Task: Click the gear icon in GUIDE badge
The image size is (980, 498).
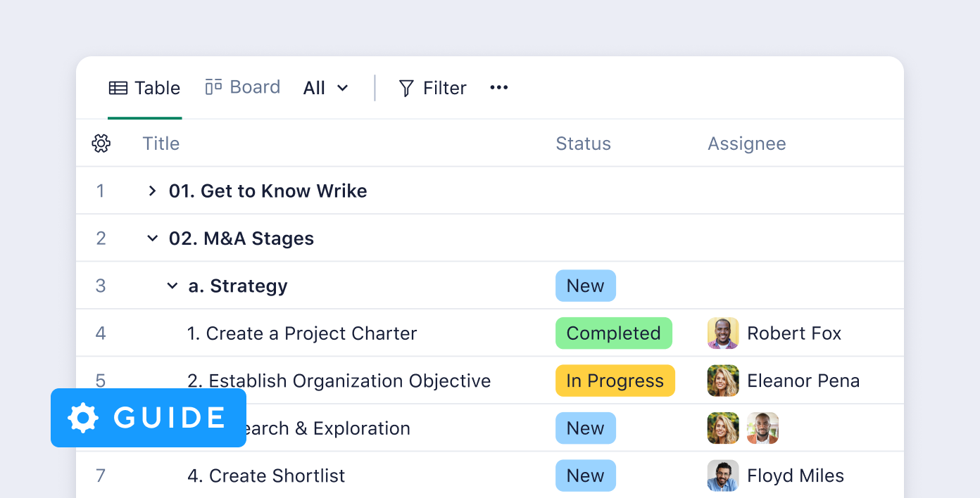Action: 83,418
